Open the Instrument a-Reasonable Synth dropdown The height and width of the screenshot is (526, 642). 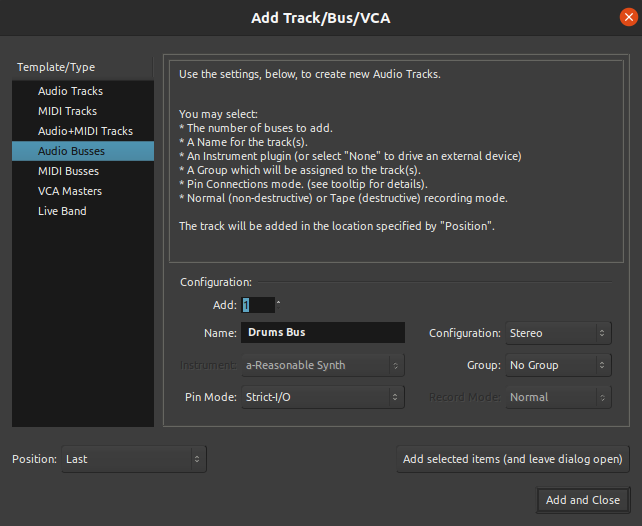click(x=322, y=365)
